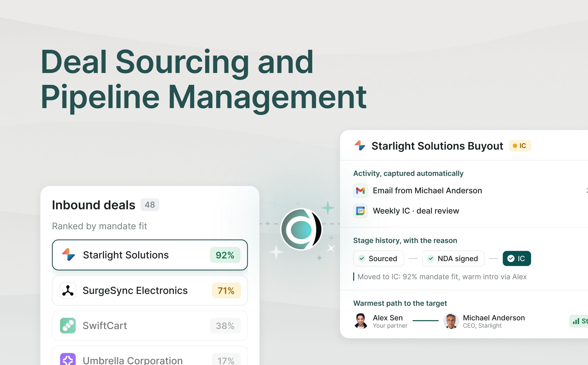The height and width of the screenshot is (365, 588).
Task: Click Alex Sen's avatar photo
Action: point(361,321)
